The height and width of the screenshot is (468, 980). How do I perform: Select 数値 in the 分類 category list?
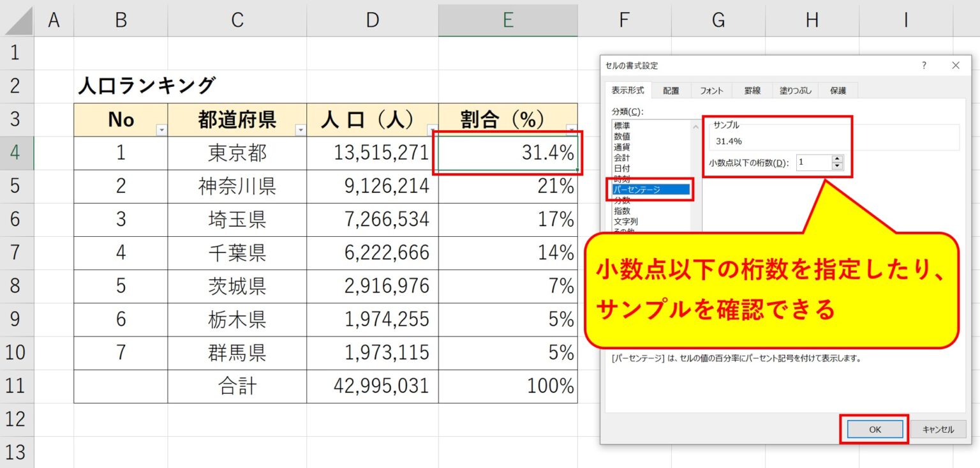tap(622, 137)
